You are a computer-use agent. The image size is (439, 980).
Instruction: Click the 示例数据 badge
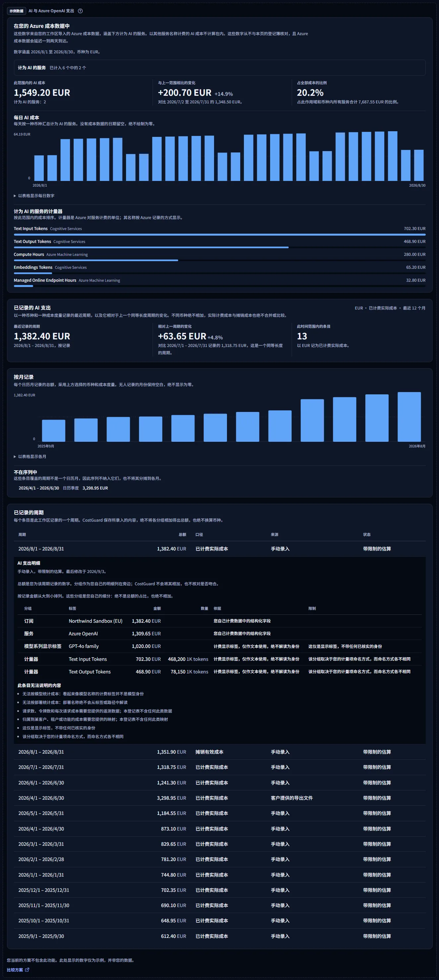coord(16,11)
